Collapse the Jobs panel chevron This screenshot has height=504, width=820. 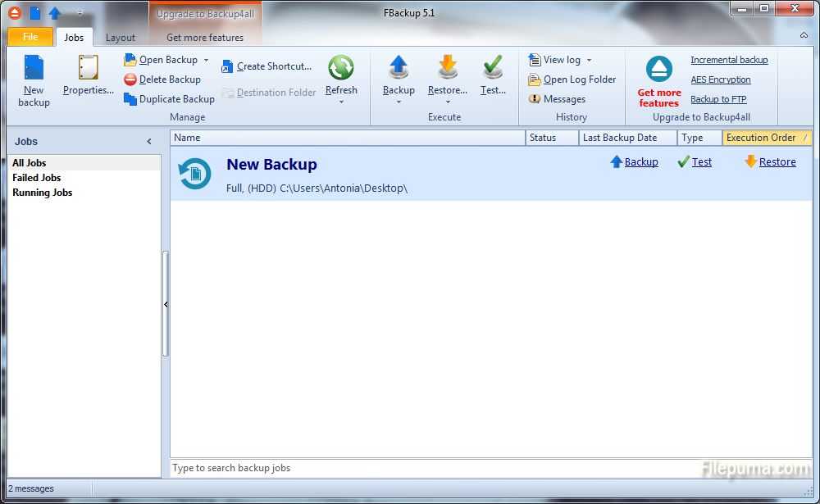149,141
